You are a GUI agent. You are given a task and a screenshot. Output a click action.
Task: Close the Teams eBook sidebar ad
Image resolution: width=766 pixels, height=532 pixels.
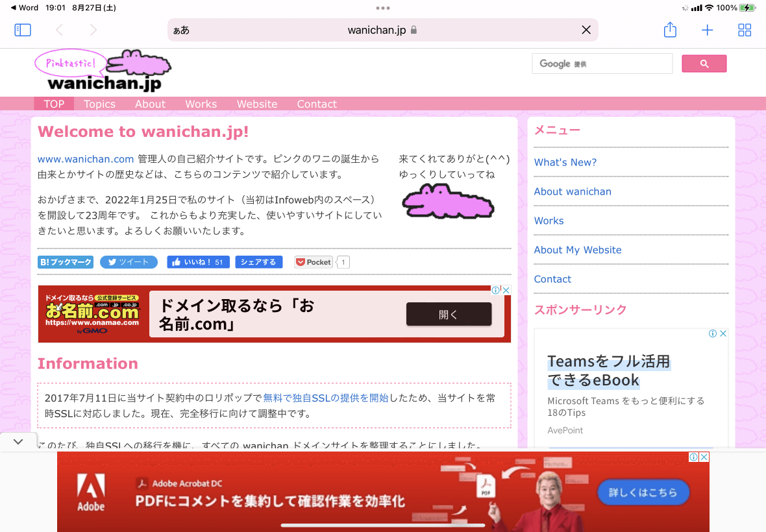[x=723, y=333]
